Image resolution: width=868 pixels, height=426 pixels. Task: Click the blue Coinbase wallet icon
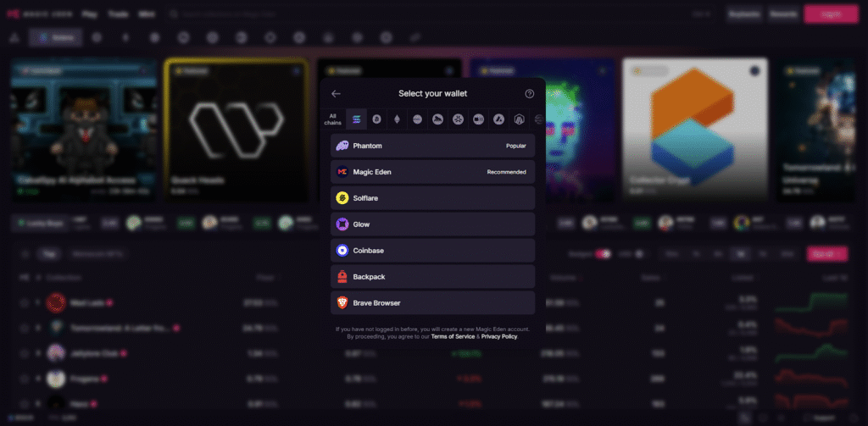click(342, 251)
